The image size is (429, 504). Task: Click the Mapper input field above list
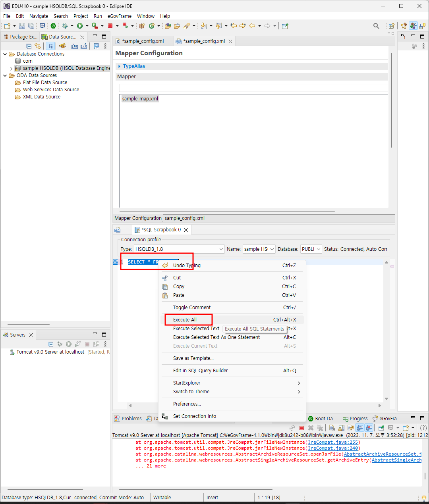coord(253,88)
